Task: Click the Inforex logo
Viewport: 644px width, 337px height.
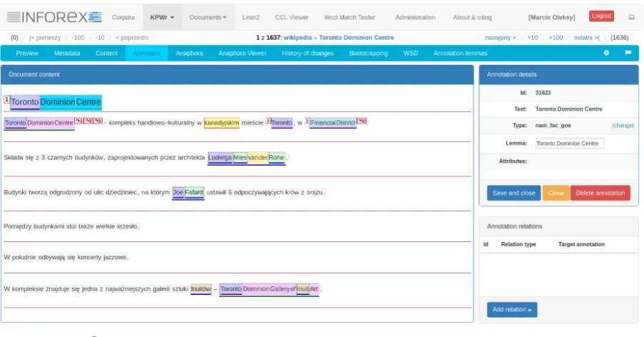Action: 54,17
